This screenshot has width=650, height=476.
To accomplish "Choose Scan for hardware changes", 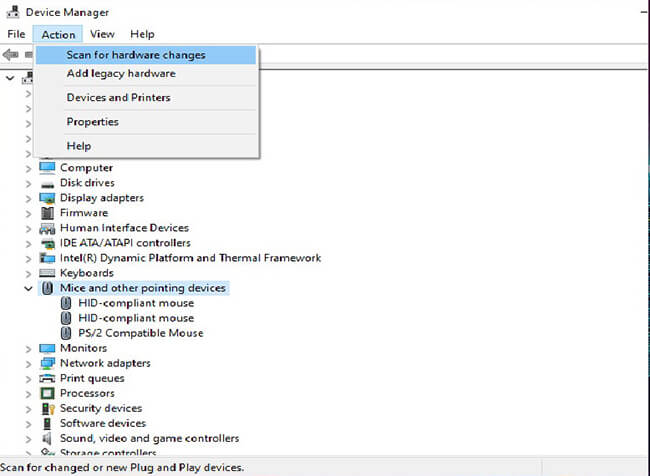I will [146, 55].
